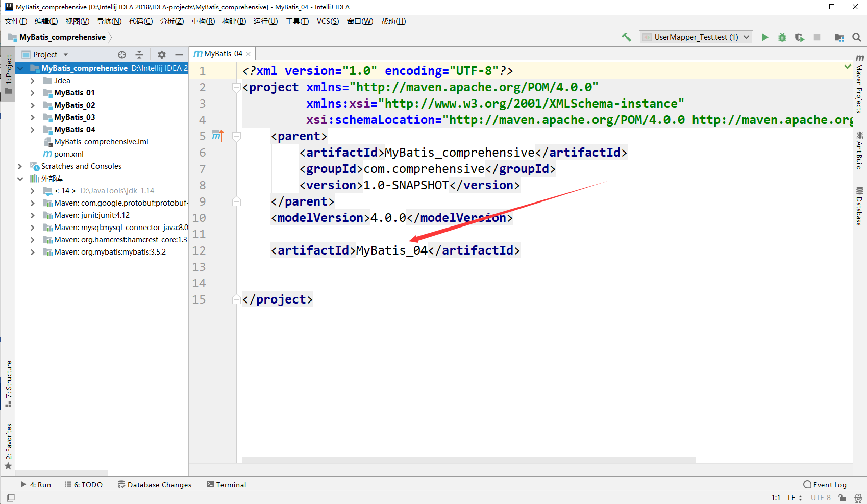Expand the .idea folder
The height and width of the screenshot is (504, 867).
click(x=33, y=81)
